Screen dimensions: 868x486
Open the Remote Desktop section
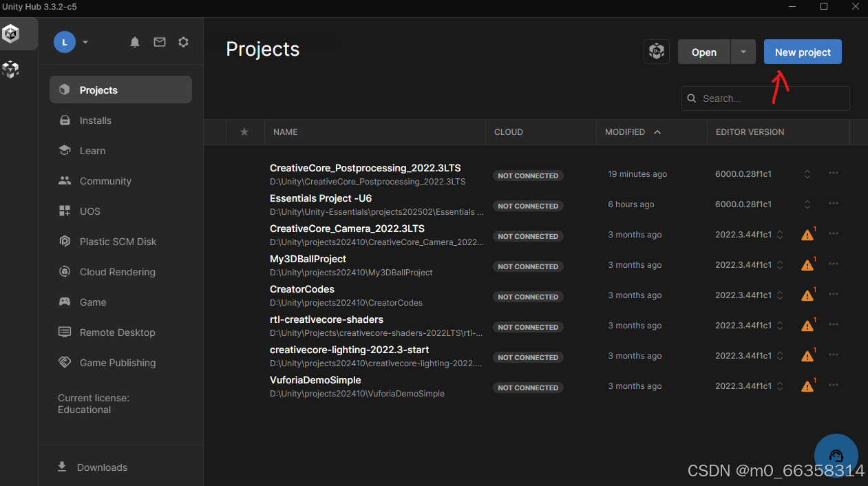[120, 332]
